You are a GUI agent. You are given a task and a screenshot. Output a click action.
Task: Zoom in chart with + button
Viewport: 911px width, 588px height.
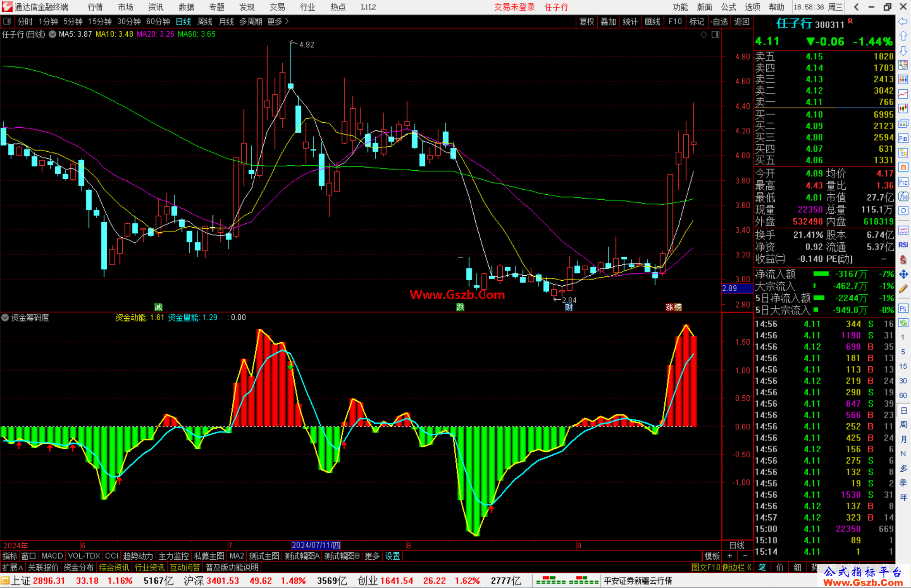pos(730,556)
